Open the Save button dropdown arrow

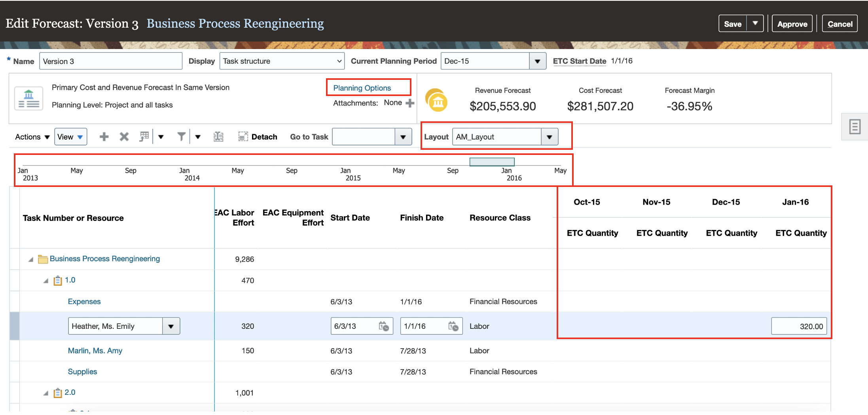point(755,24)
